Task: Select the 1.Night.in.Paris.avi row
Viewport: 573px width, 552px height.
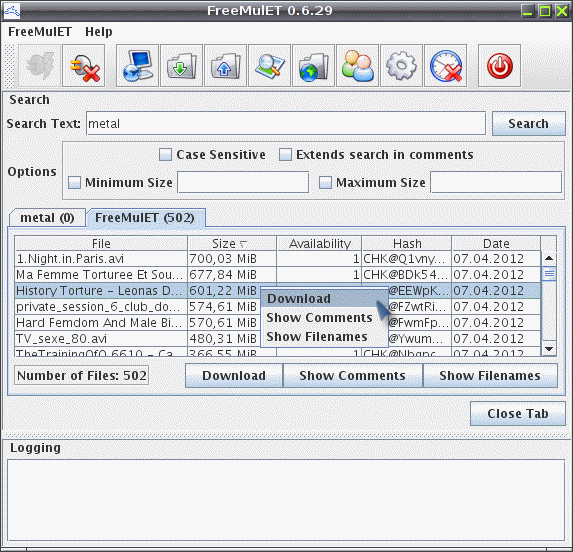Action: [278, 259]
